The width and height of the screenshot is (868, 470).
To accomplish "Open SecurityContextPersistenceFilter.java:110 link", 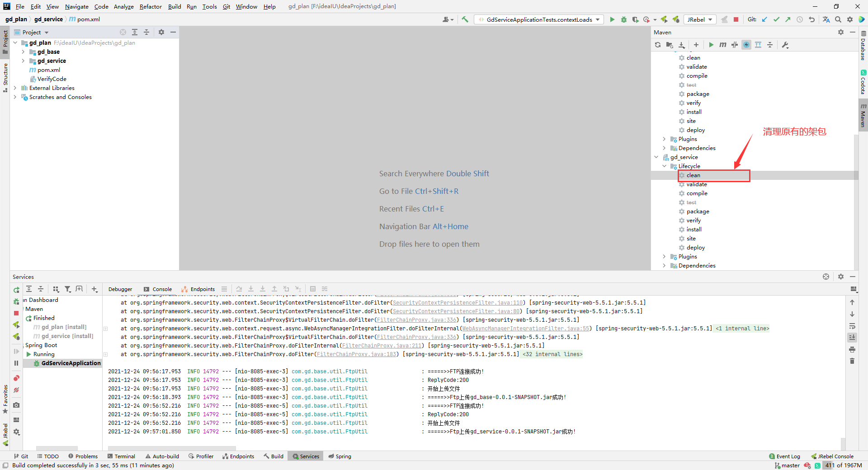I will (x=458, y=302).
